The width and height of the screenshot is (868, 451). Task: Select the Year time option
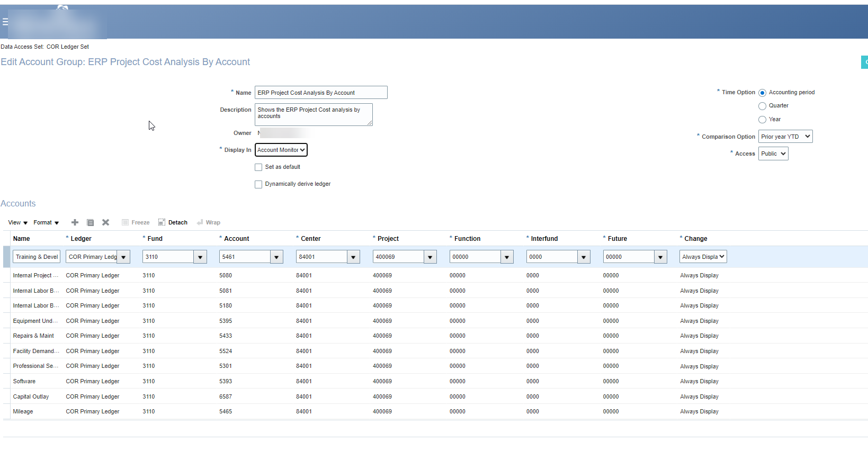pos(762,120)
